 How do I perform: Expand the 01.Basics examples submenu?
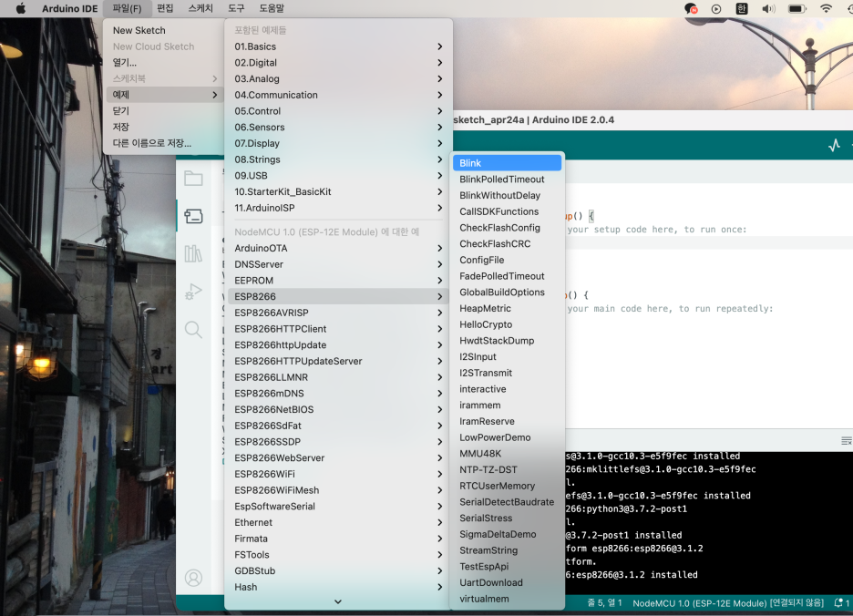[x=338, y=46]
